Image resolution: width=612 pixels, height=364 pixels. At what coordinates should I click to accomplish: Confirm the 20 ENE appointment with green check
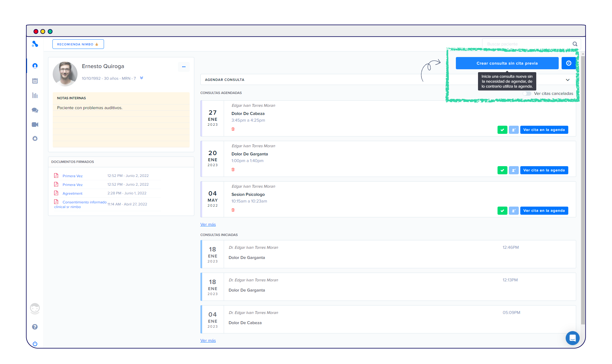pos(502,170)
